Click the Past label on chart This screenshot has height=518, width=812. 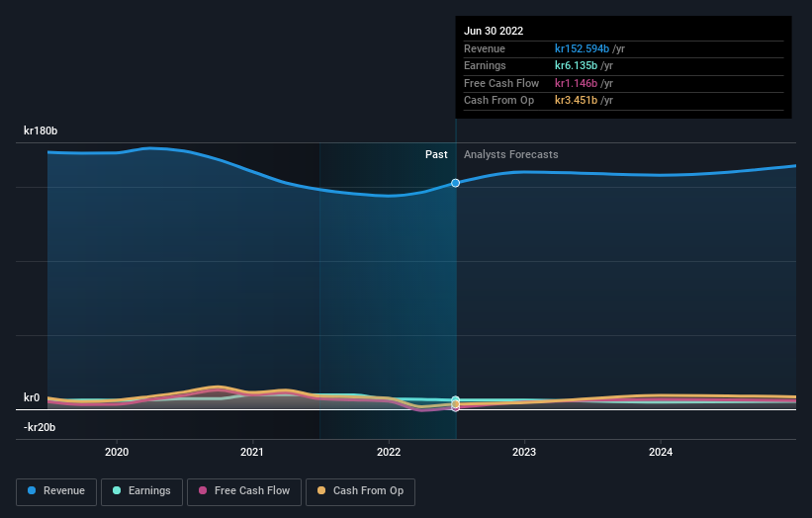point(436,154)
